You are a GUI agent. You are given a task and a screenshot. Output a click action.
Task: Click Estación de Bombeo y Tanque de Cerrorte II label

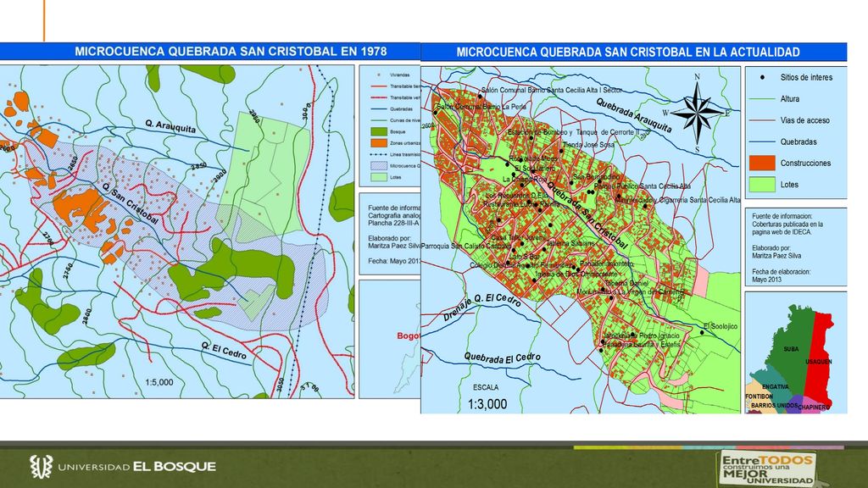pyautogui.click(x=574, y=132)
